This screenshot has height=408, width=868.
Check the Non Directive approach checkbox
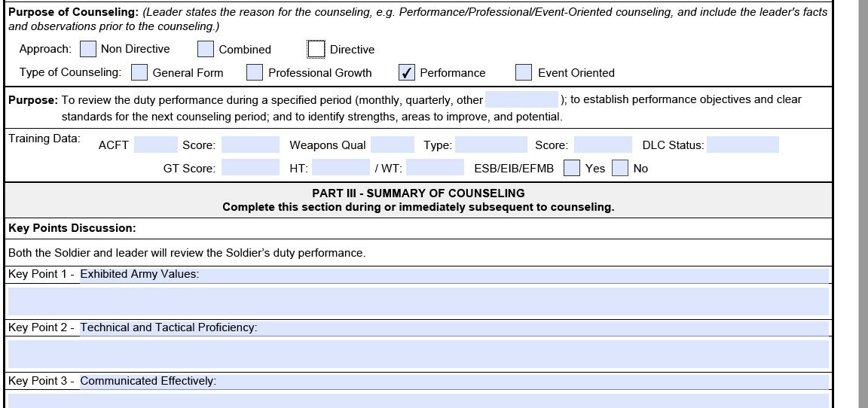88,49
